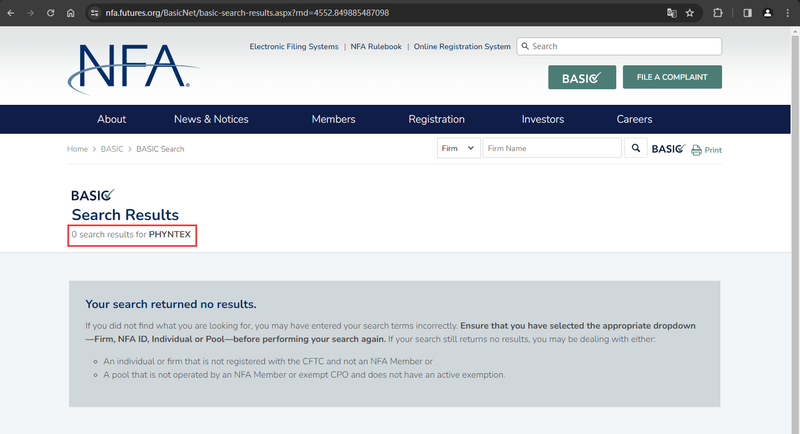Bookmark this page with the star icon
This screenshot has width=800, height=434.
[x=690, y=13]
